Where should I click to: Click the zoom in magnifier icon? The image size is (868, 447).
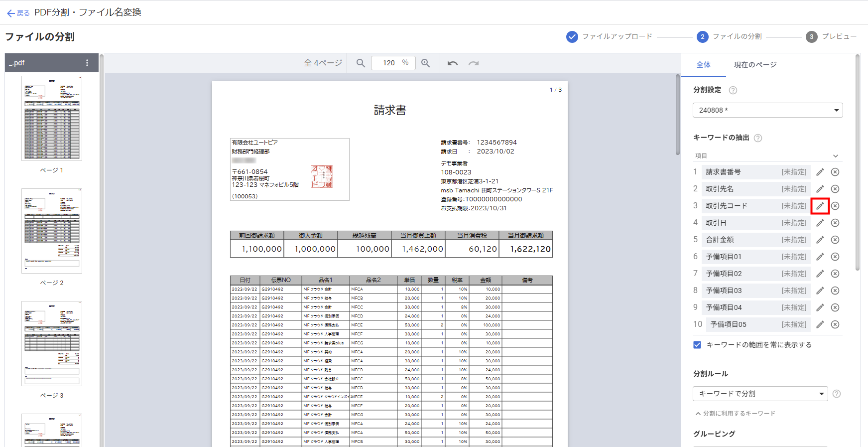click(426, 63)
